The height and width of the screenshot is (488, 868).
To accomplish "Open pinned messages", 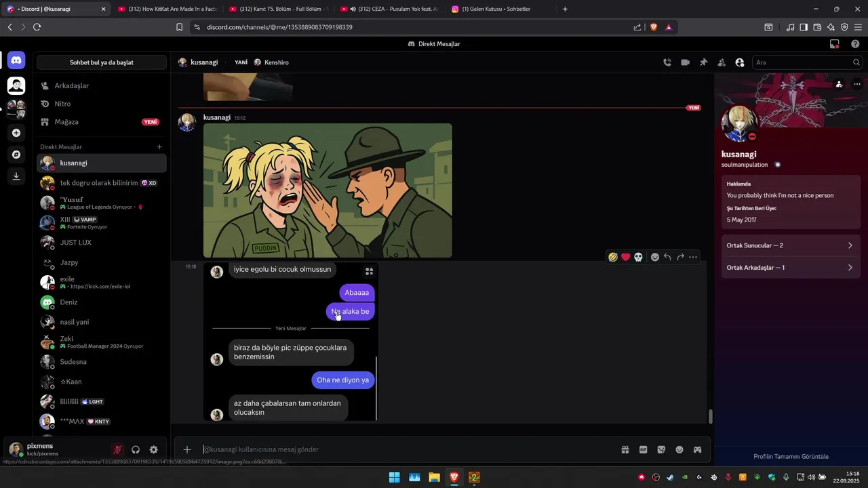I will [703, 62].
